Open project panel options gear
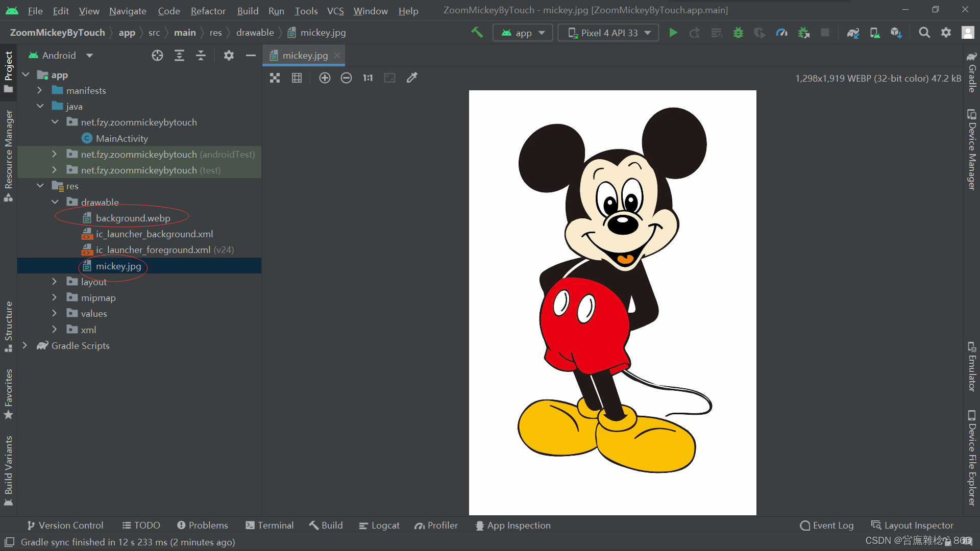Viewport: 980px width, 551px height. click(x=229, y=56)
